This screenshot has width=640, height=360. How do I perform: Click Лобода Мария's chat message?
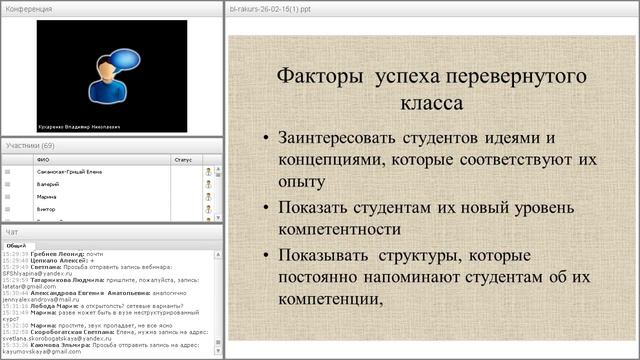point(93,306)
